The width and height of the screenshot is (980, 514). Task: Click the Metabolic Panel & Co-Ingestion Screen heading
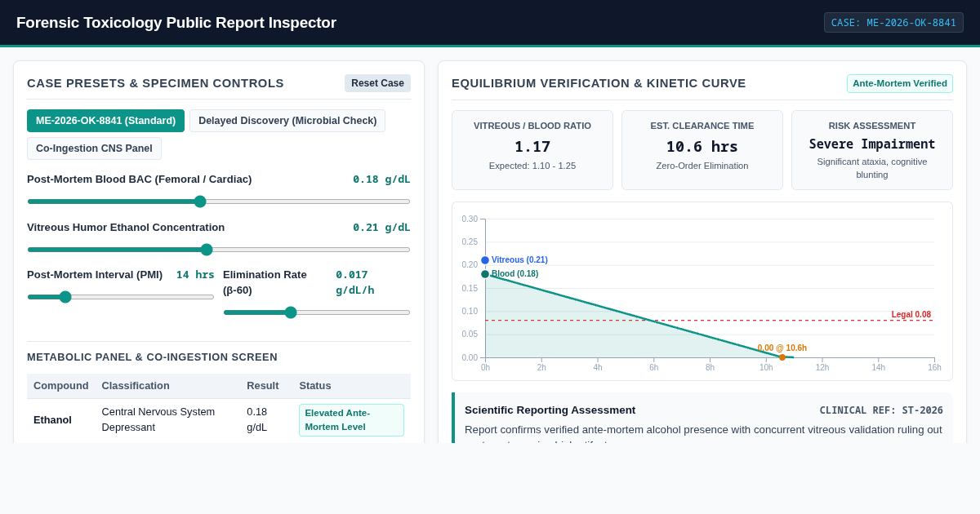(x=152, y=357)
